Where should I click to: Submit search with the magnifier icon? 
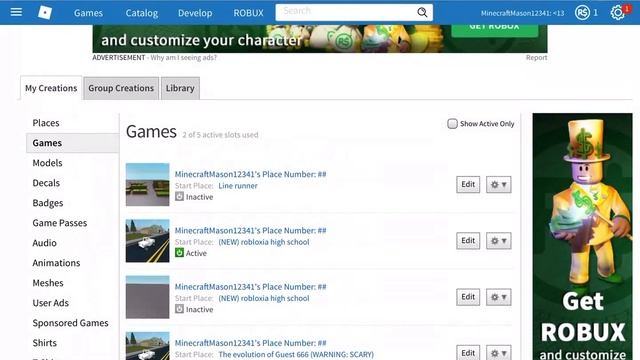tap(422, 13)
